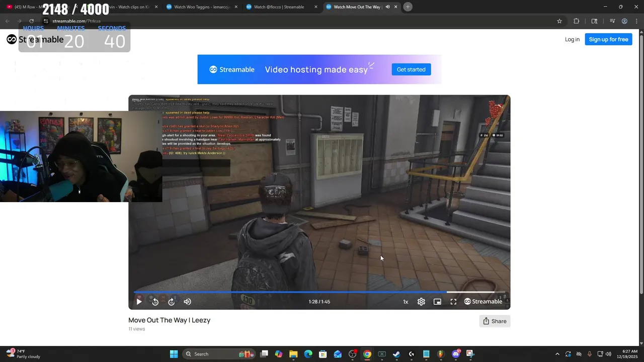Seek on the video progress bar
Viewport: 644px width, 362px height.
[319, 292]
